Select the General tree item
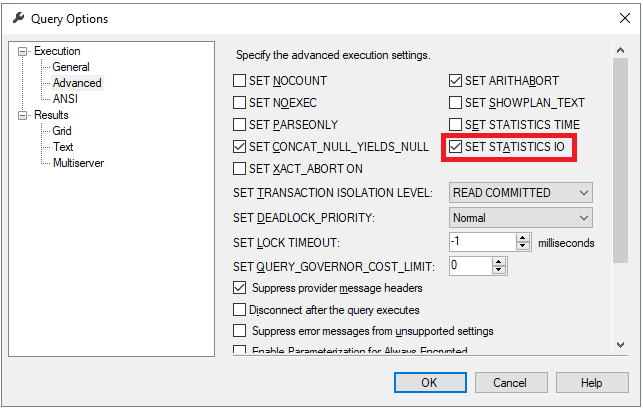 point(70,67)
